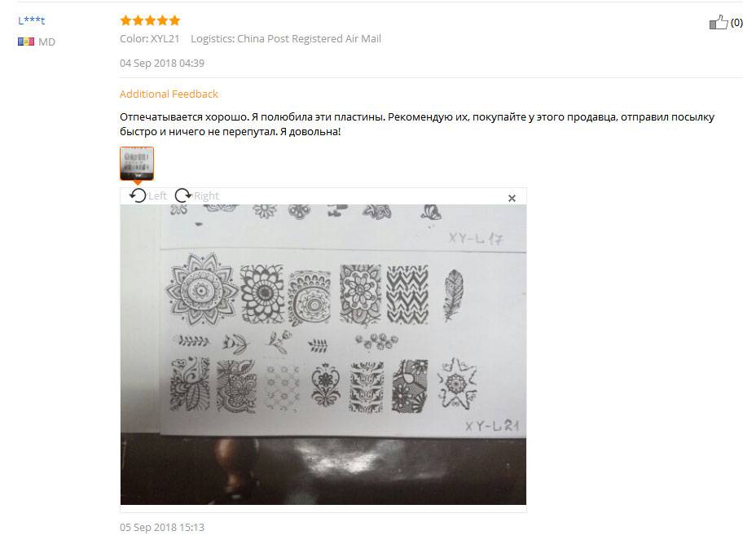Click the China Post Registered Air Mail text

point(309,38)
